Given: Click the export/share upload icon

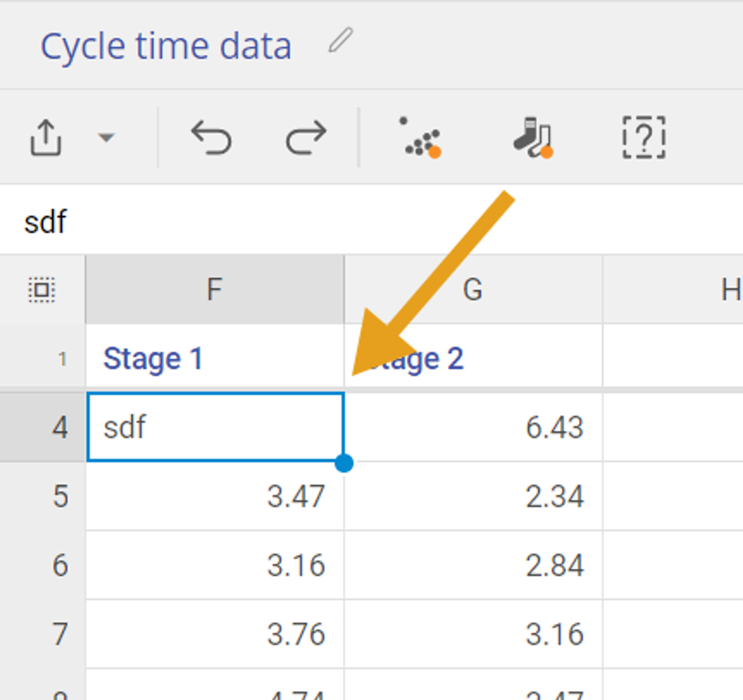Looking at the screenshot, I should (46, 138).
